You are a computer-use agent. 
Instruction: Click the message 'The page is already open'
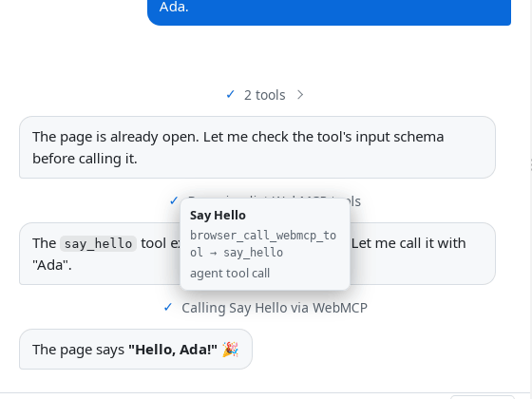click(x=257, y=147)
